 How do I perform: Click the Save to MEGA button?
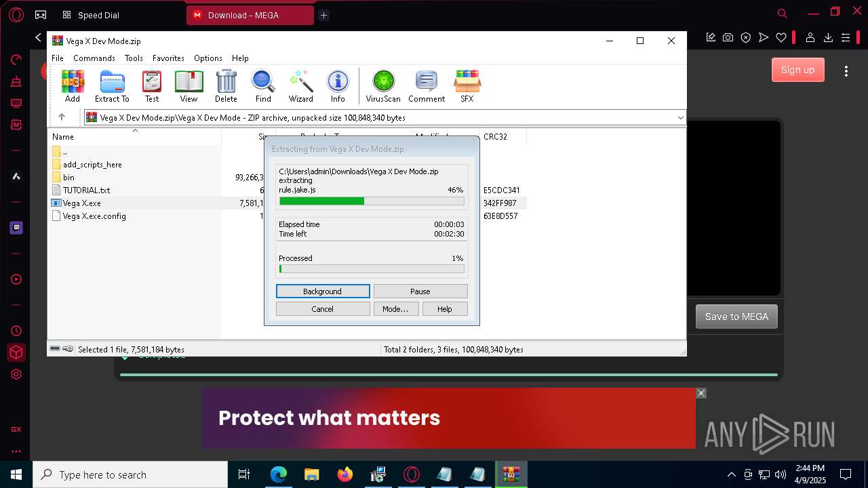coord(736,317)
